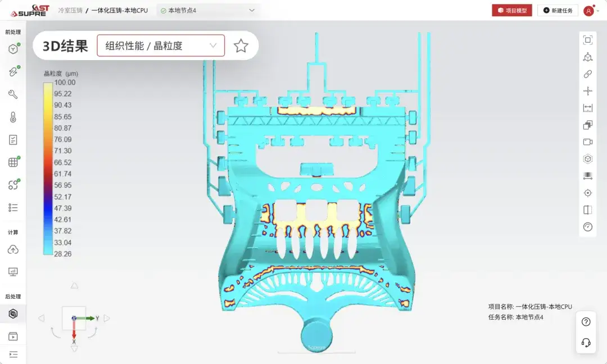This screenshot has height=364, width=607.
Task: Click the crosshair target probe icon
Action: point(588,193)
